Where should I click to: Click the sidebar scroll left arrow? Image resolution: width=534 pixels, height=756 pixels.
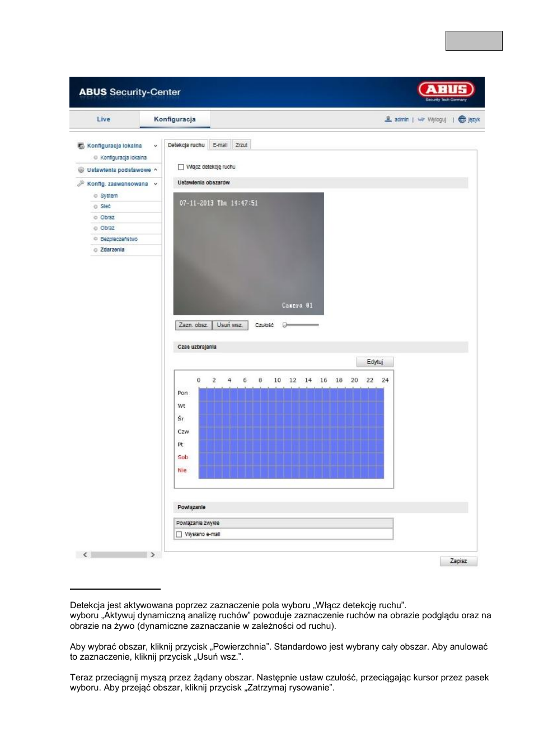(x=85, y=555)
